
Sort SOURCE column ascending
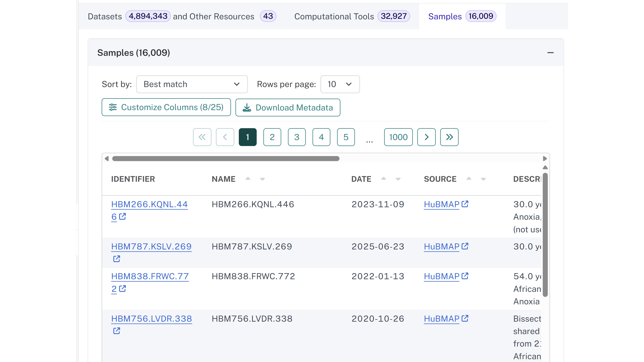[x=469, y=178]
